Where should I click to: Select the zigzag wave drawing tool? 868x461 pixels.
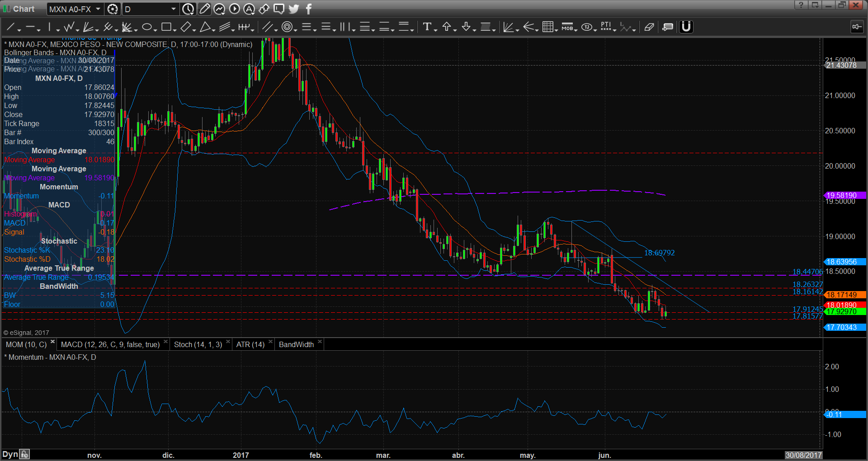pos(69,27)
